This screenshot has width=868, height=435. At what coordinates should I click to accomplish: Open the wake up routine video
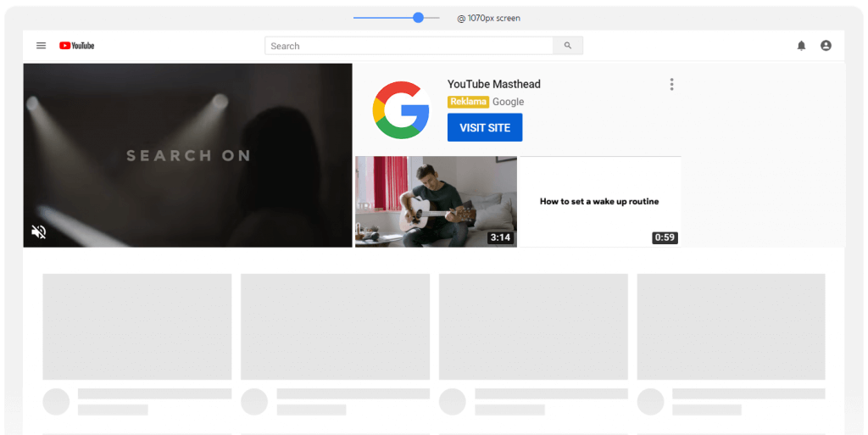click(x=599, y=202)
